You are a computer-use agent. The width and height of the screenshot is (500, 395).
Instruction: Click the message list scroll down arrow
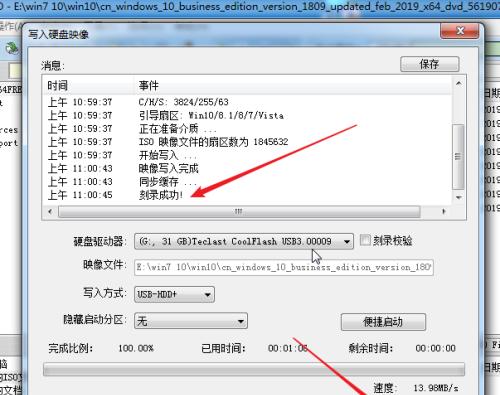[459, 197]
